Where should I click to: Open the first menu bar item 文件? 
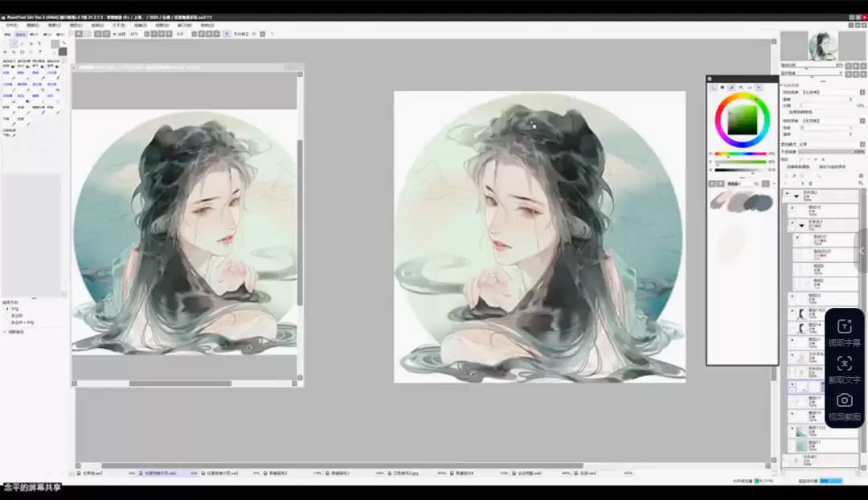11,25
